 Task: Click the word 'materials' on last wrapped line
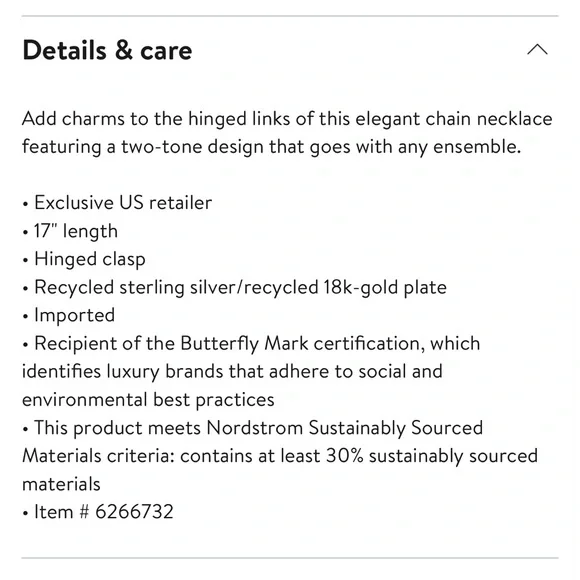(x=61, y=484)
